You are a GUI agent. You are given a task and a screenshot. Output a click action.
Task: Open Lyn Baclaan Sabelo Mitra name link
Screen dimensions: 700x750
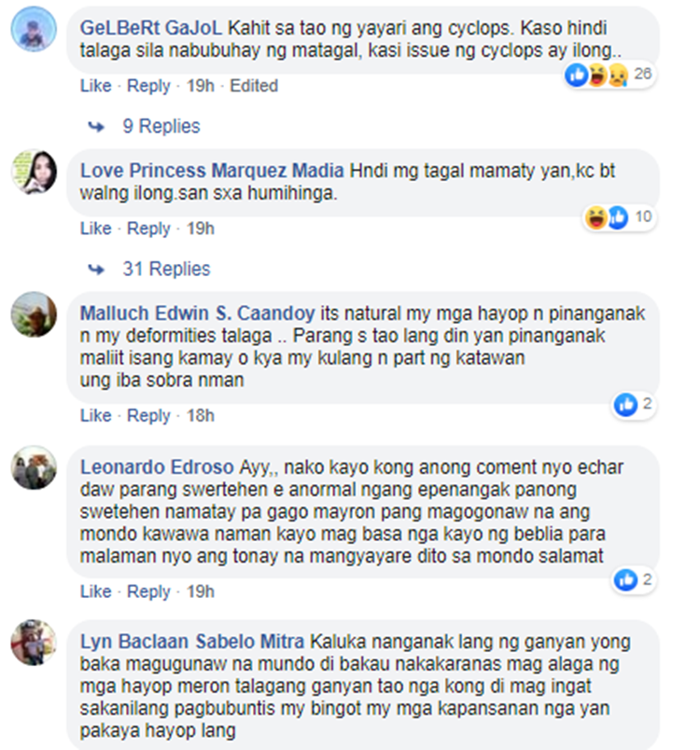192,642
